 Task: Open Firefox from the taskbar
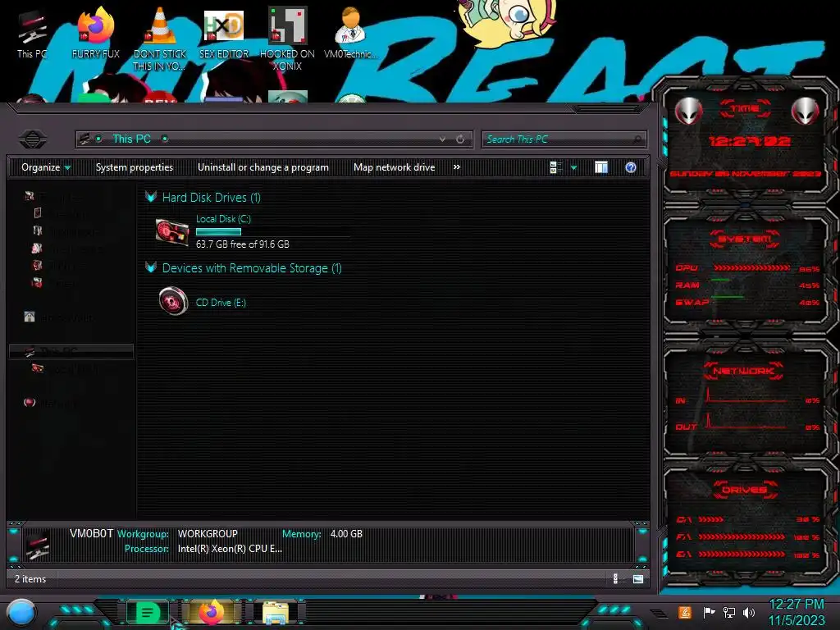coord(212,612)
